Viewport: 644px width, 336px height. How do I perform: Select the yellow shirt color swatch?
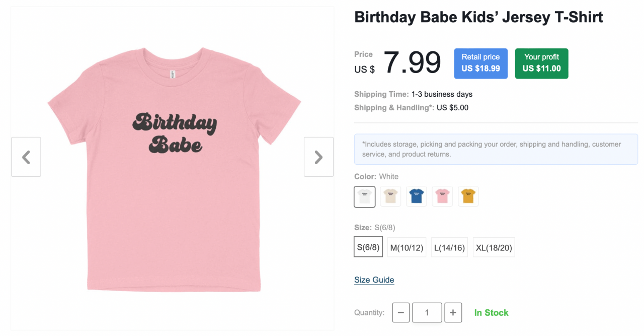tap(468, 196)
